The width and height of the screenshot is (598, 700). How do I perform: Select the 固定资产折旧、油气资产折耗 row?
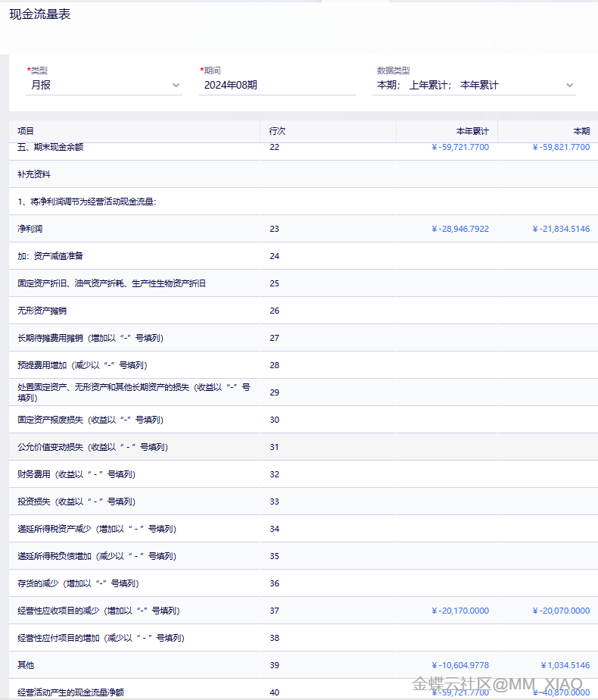(304, 283)
